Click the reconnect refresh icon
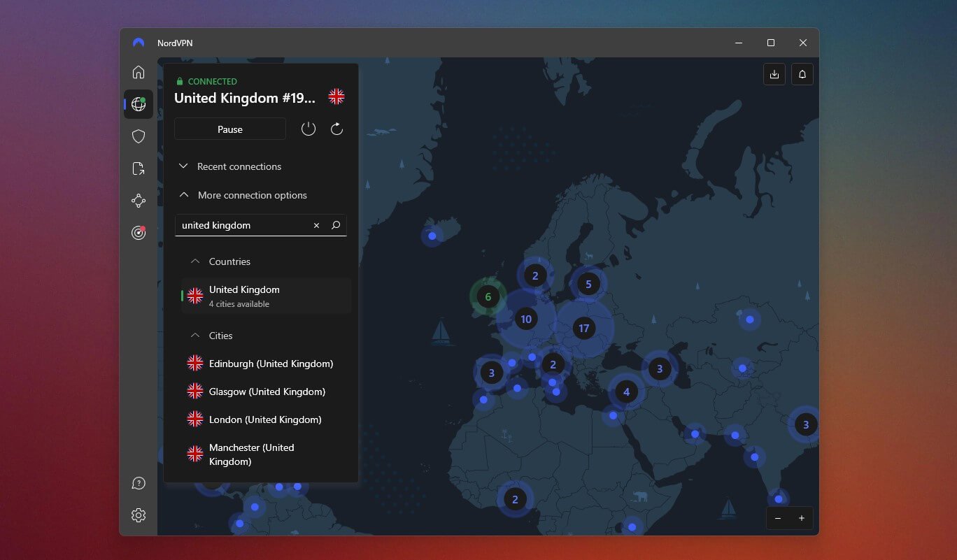Viewport: 957px width, 560px height. pyautogui.click(x=336, y=129)
